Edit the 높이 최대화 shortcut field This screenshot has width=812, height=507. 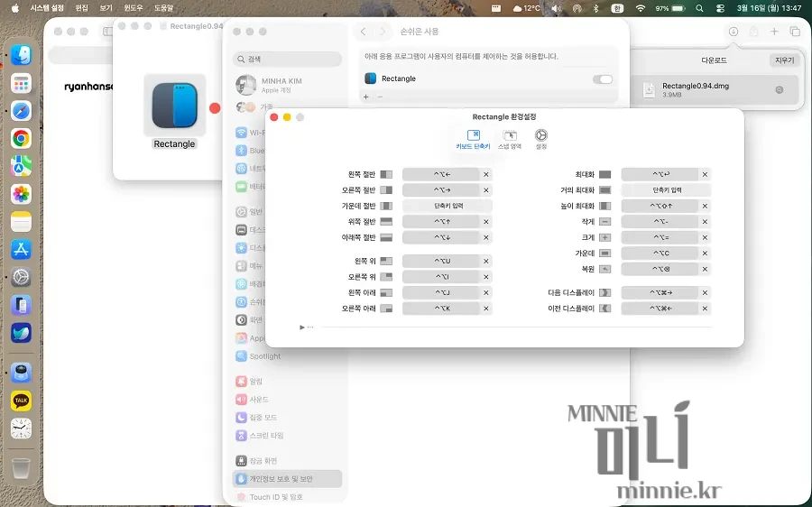tap(660, 206)
